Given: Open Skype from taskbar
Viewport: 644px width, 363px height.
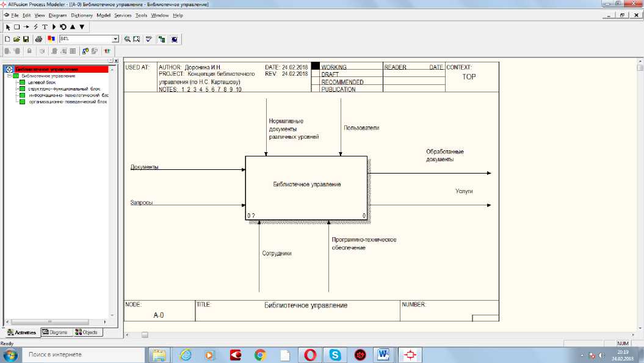Looking at the screenshot, I should [x=335, y=355].
